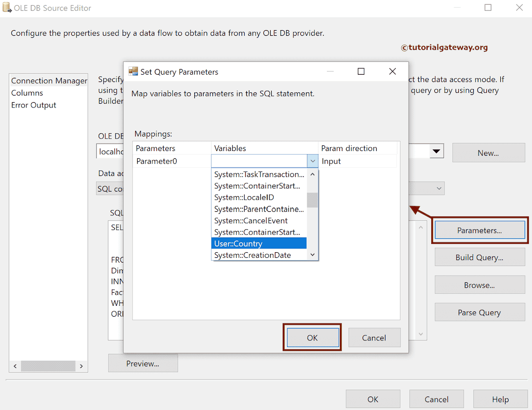Click the Browse... button

(x=480, y=284)
